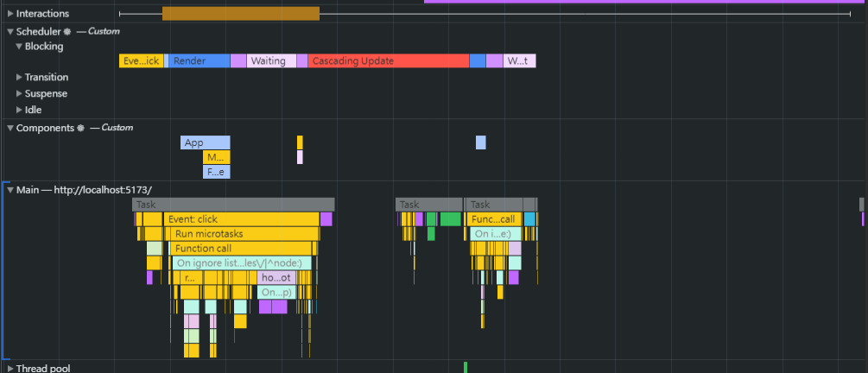Select the blue Render block in Blocking
This screenshot has width=868, height=373.
[199, 61]
